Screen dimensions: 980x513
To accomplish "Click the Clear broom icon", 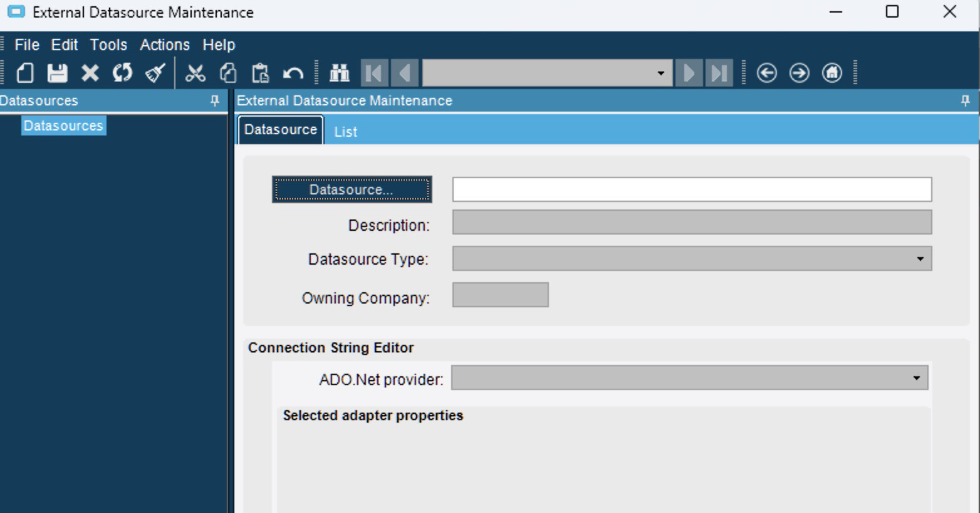I will pyautogui.click(x=155, y=73).
